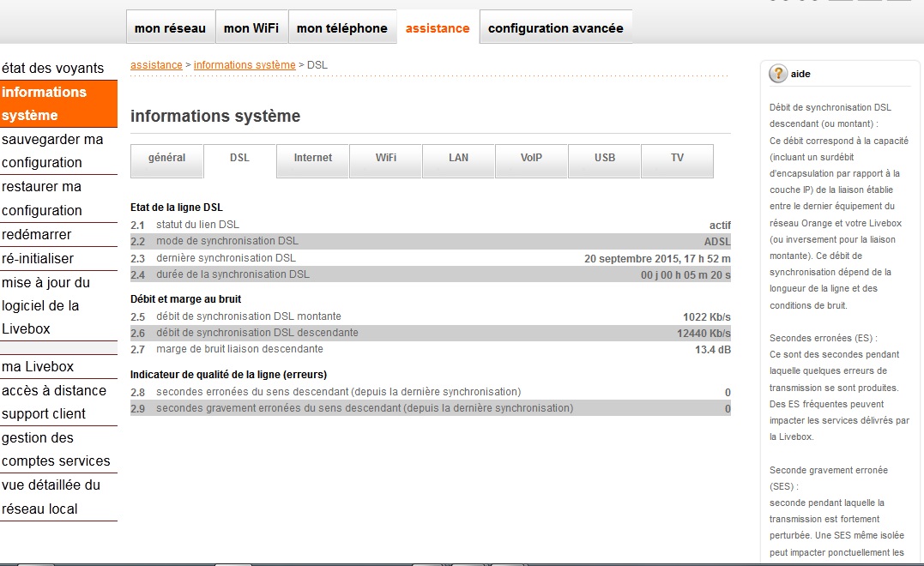Open the mon téléphone tab
The height and width of the screenshot is (566, 924).
[x=341, y=28]
